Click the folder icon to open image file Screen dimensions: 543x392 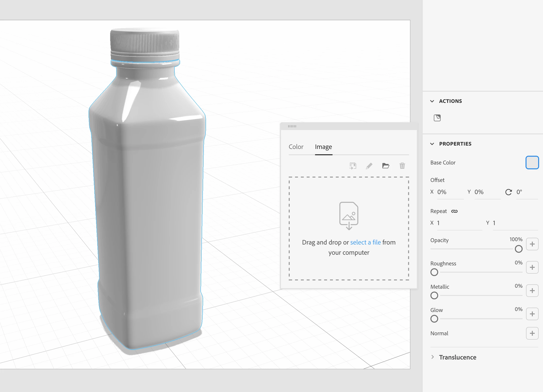coord(386,166)
